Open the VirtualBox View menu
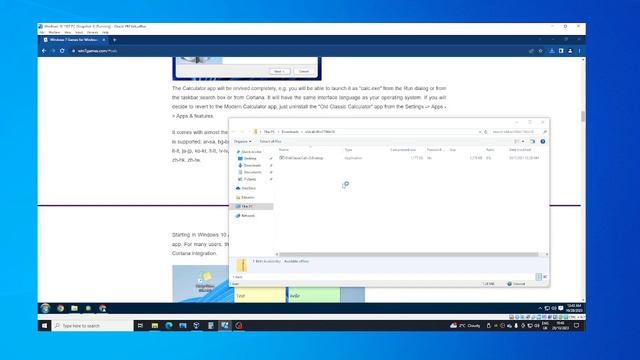640x360 pixels. [x=68, y=32]
